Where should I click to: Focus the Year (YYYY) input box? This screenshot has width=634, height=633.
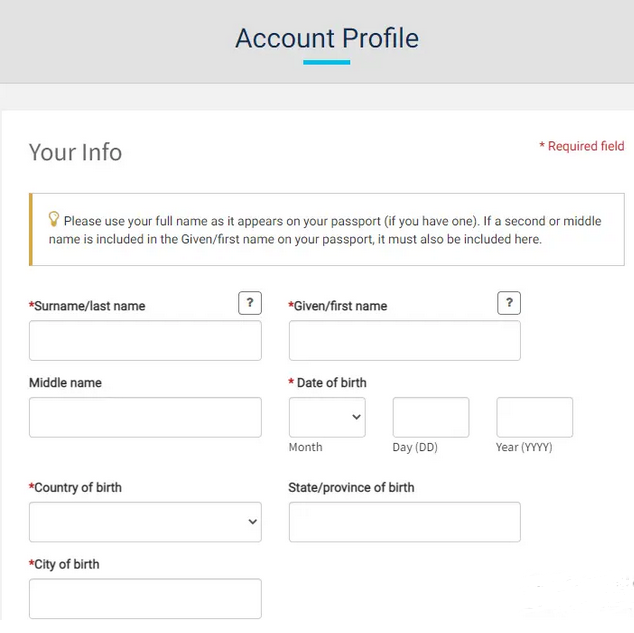(534, 417)
